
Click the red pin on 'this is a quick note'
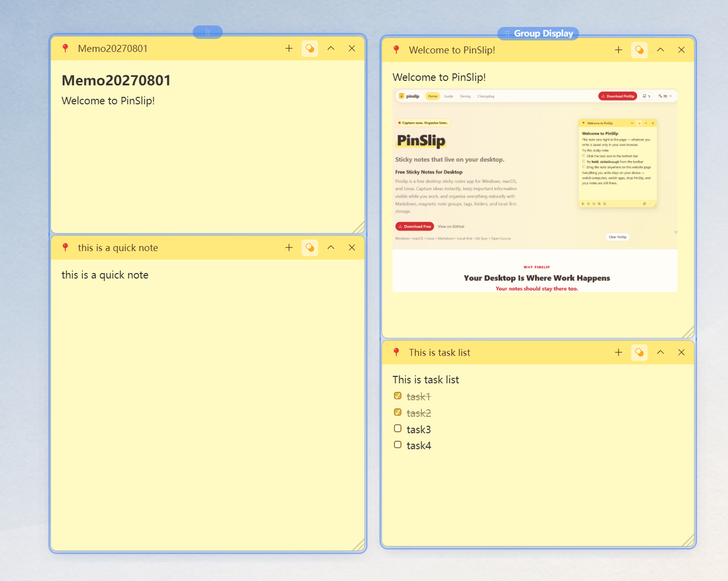[65, 248]
